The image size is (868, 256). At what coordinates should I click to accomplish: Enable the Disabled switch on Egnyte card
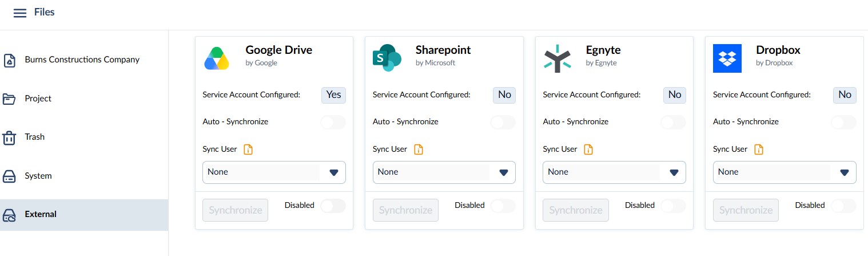tap(673, 206)
